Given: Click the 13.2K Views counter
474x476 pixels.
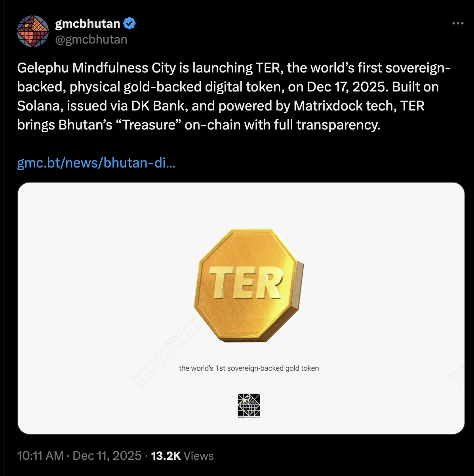Looking at the screenshot, I should click(182, 455).
